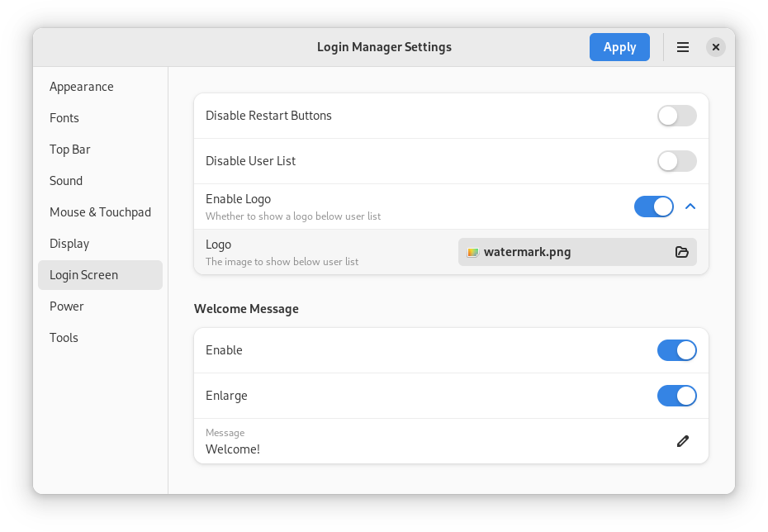Screen dimensions: 768x532
Task: Switch to the Fonts section
Action: point(64,118)
